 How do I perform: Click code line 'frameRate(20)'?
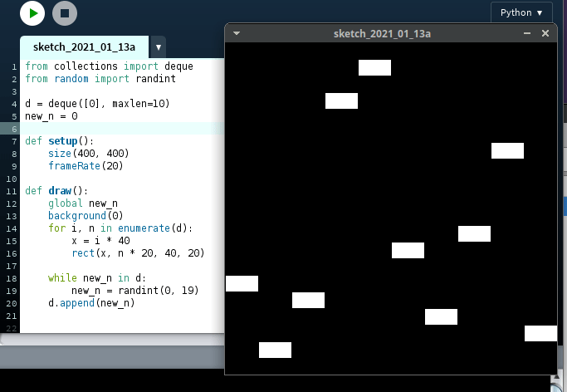(86, 165)
